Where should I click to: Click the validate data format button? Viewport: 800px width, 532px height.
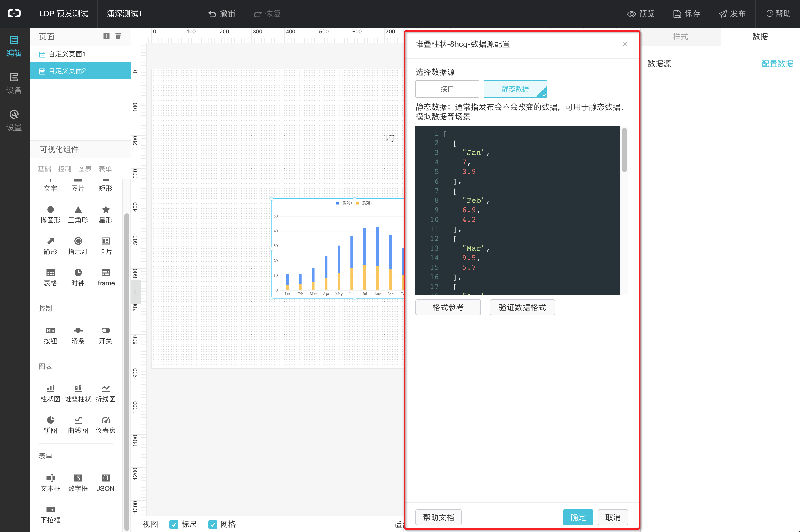[522, 307]
